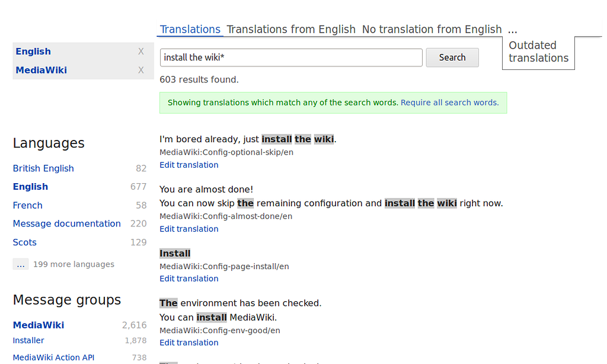
Task: Click the Languages heading
Action: [x=49, y=143]
